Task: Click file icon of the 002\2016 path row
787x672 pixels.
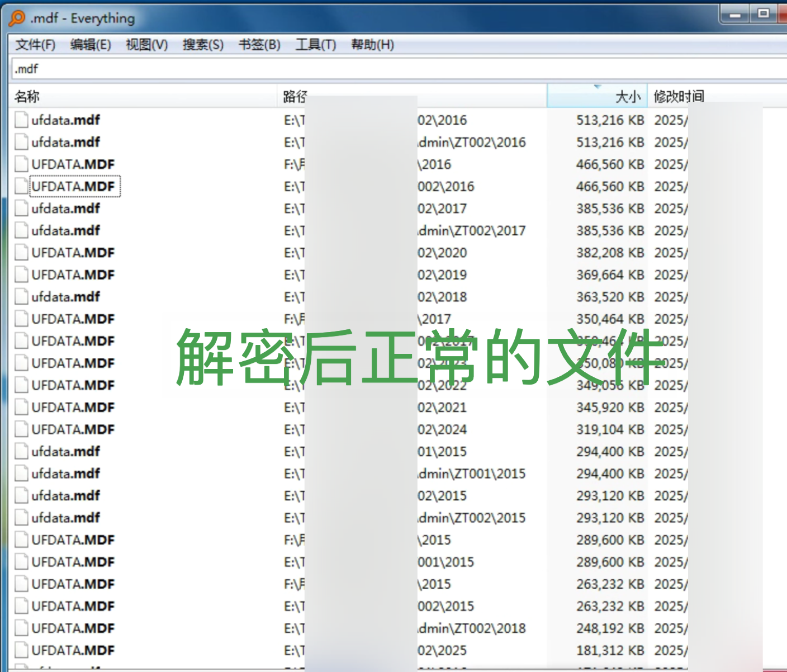Action: pyautogui.click(x=22, y=186)
